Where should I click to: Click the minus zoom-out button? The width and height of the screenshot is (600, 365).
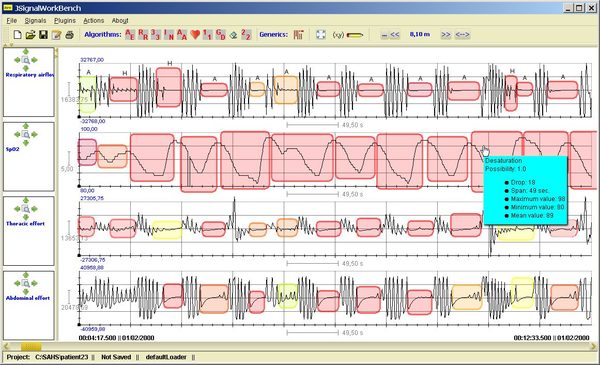pyautogui.click(x=385, y=35)
